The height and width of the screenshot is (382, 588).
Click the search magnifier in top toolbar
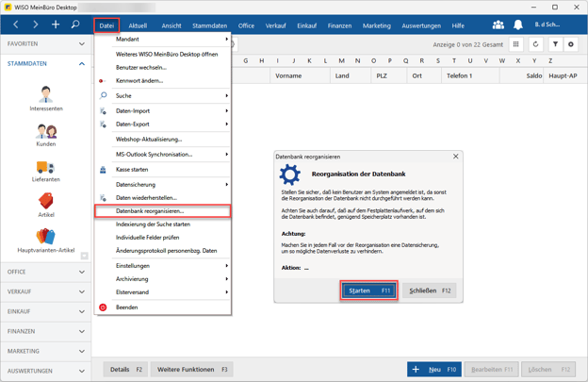[75, 25]
